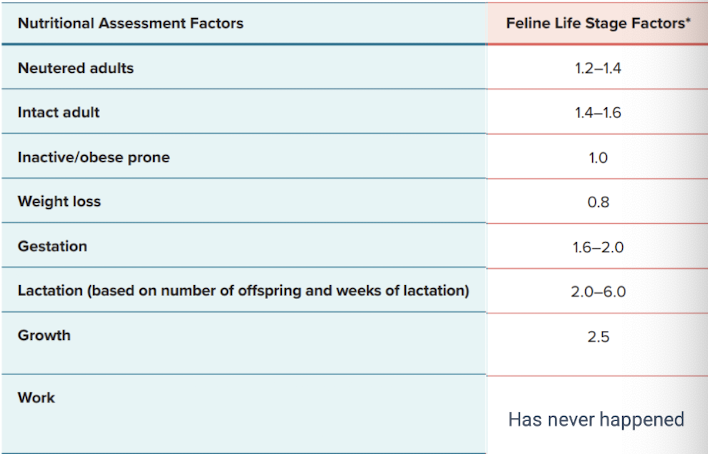
Task: Click the 1.0 factor value
Action: [598, 157]
